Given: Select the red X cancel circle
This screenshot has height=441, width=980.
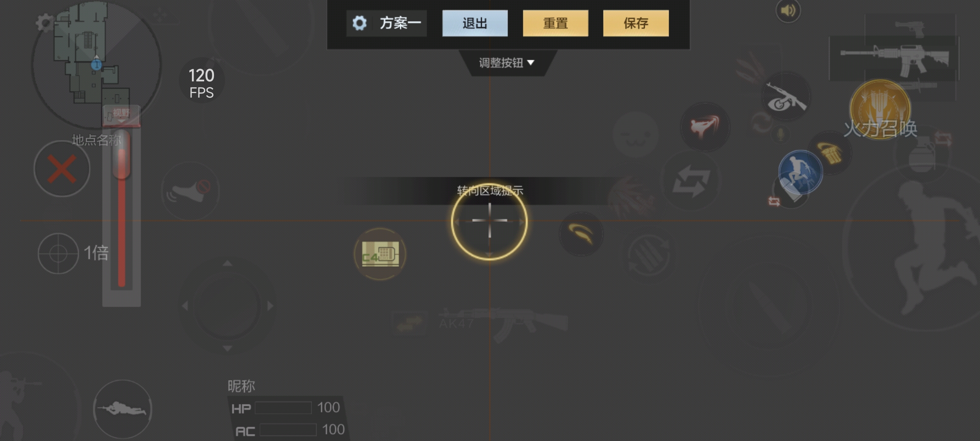Looking at the screenshot, I should tap(62, 169).
